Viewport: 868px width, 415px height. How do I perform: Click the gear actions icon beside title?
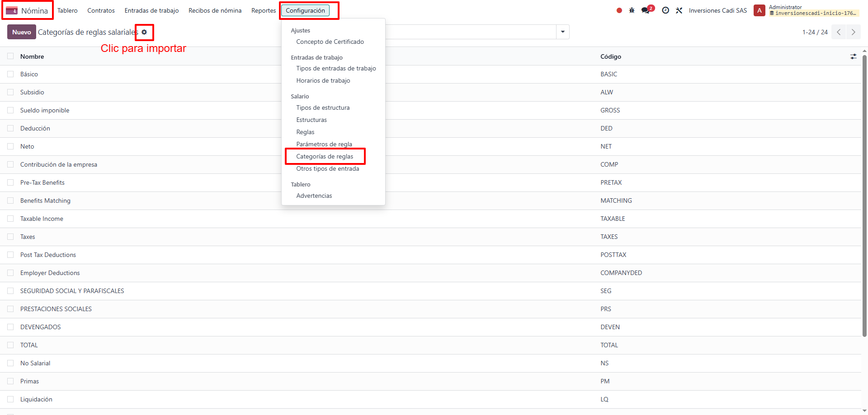coord(144,32)
